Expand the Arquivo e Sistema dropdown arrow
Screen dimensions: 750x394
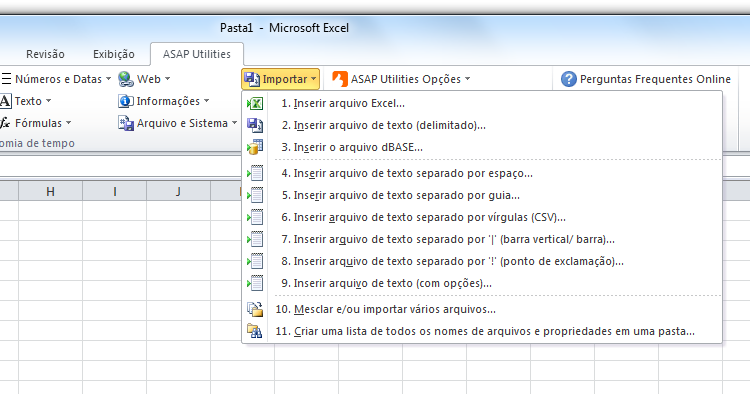(234, 123)
